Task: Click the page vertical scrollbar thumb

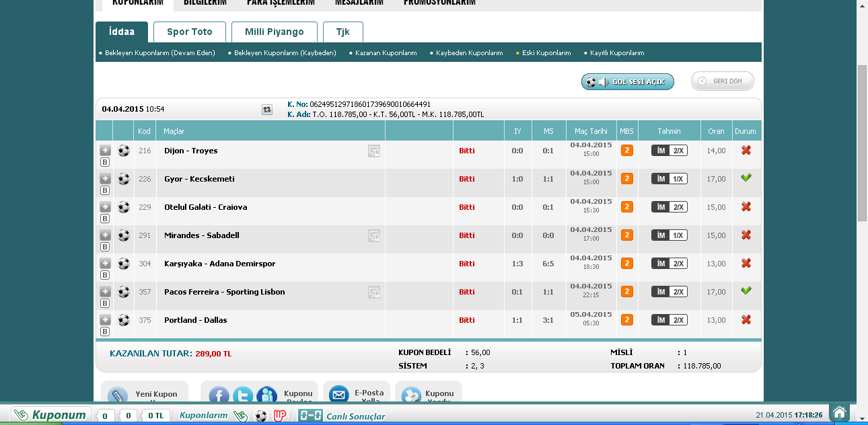Action: pos(862,143)
